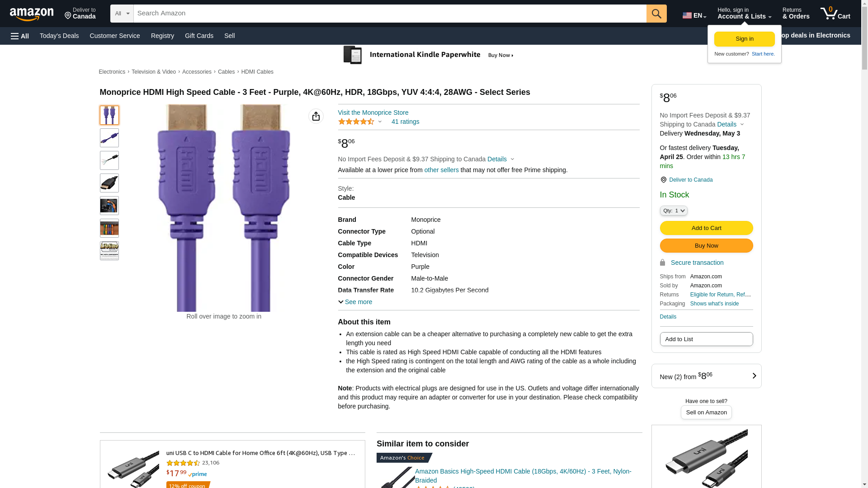Open the cart icon

pos(835,14)
